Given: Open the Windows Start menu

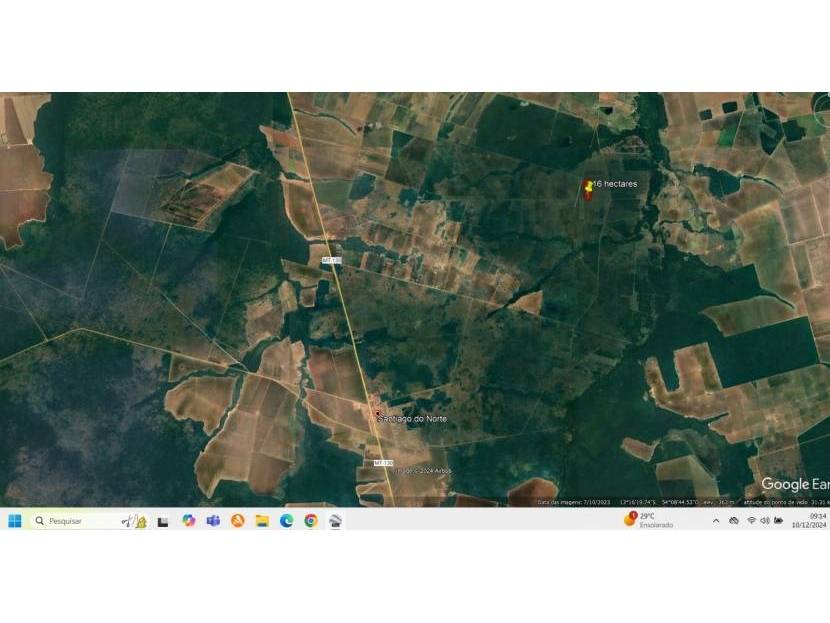Looking at the screenshot, I should point(15,521).
